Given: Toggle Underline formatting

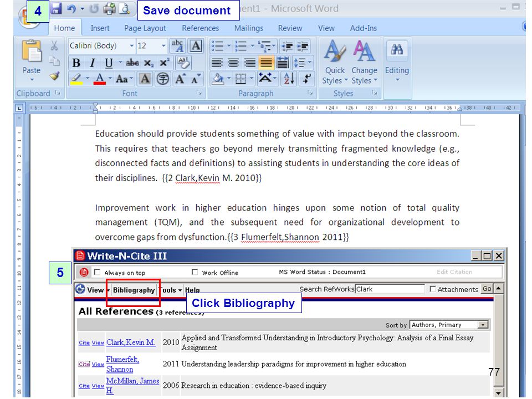Looking at the screenshot, I should point(109,63).
